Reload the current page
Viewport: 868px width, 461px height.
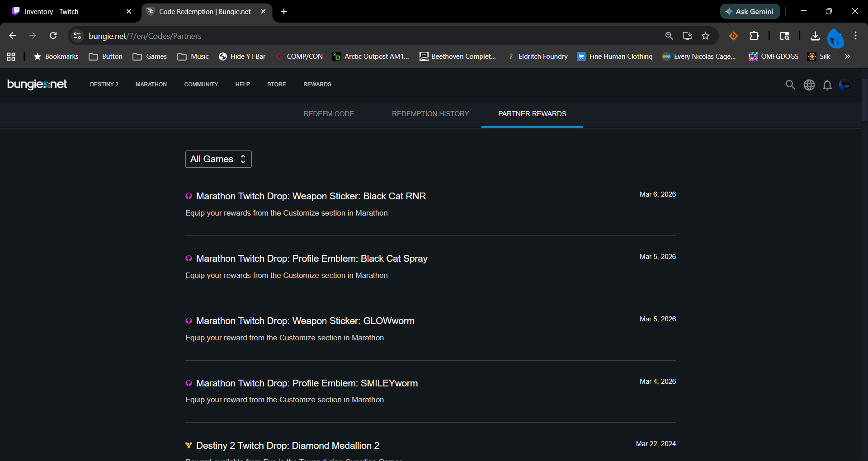pos(53,36)
